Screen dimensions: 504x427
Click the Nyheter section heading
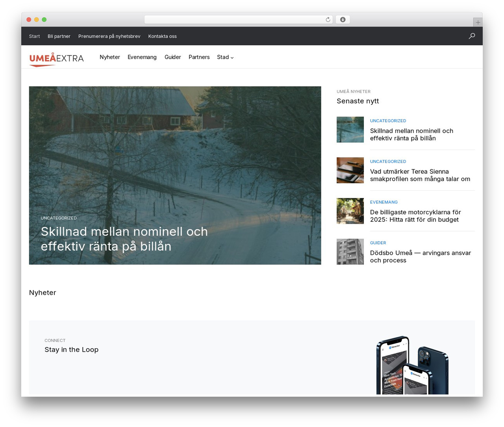tap(43, 293)
